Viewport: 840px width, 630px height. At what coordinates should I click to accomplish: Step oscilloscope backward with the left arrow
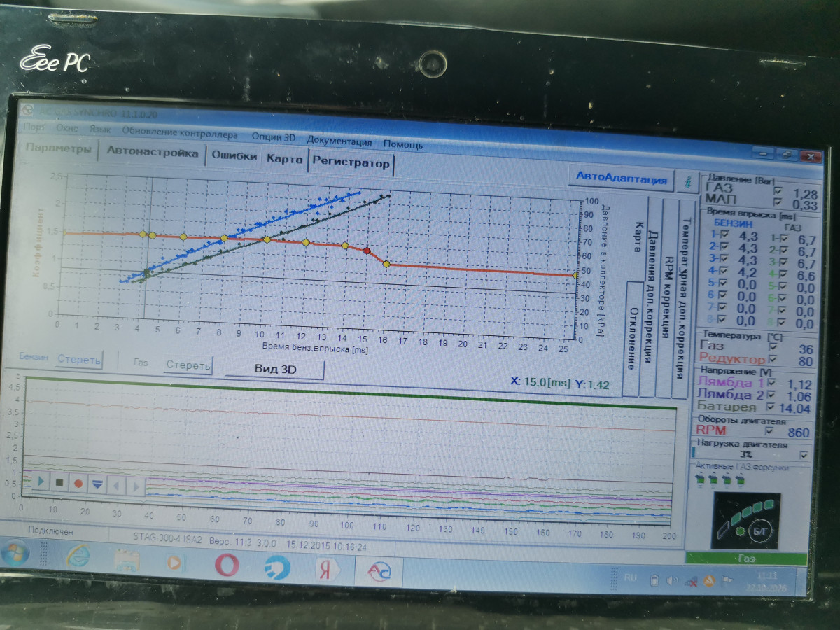tap(116, 485)
